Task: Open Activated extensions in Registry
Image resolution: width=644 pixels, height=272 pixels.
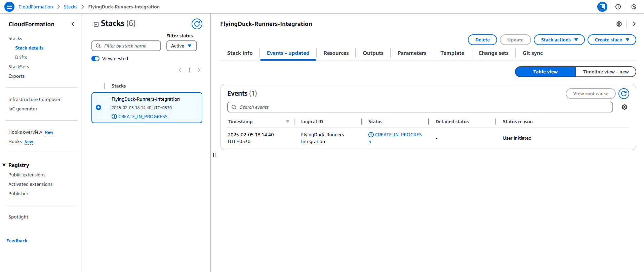Action: click(x=30, y=184)
